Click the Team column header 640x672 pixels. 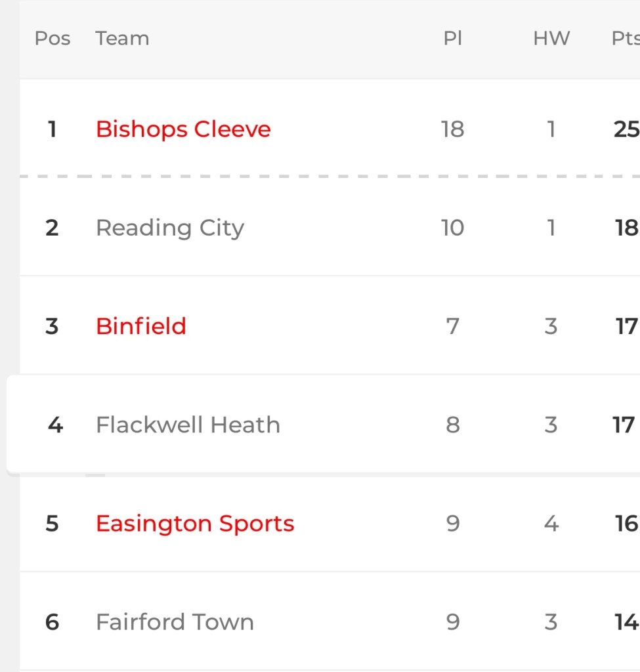click(x=122, y=39)
